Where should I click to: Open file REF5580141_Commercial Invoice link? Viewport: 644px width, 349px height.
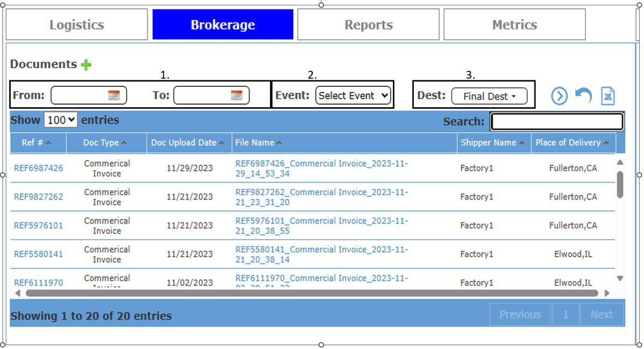[x=321, y=254]
